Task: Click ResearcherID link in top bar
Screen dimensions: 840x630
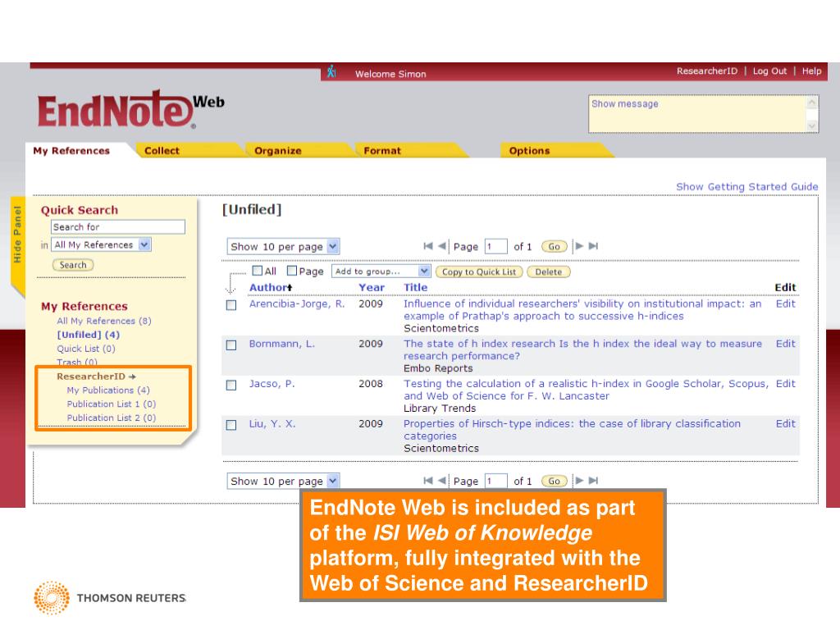Action: (x=706, y=71)
